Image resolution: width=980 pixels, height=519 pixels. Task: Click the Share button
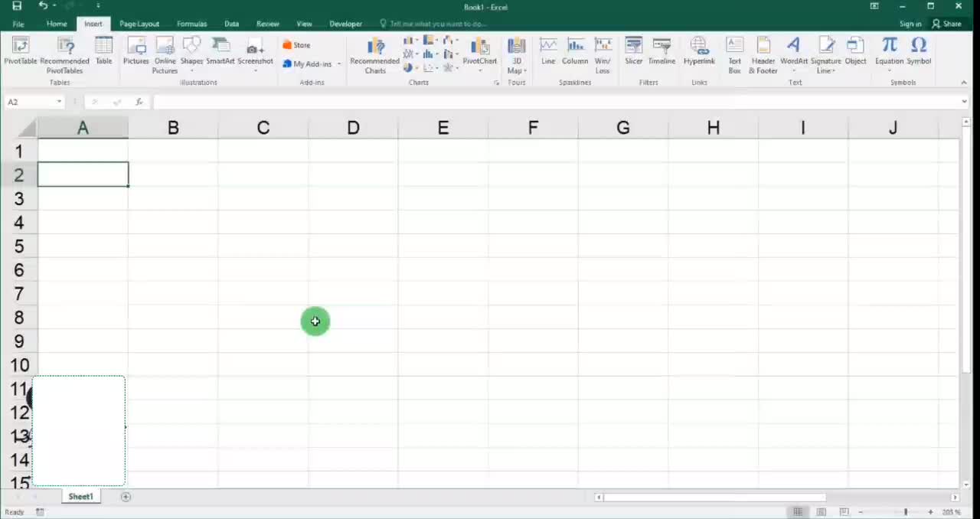tap(947, 24)
